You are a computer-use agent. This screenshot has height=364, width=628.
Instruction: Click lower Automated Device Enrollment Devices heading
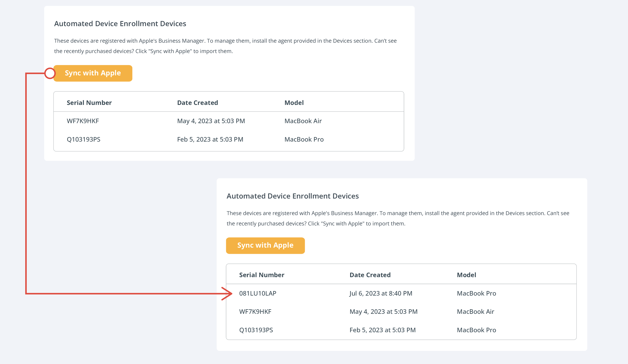click(x=293, y=196)
